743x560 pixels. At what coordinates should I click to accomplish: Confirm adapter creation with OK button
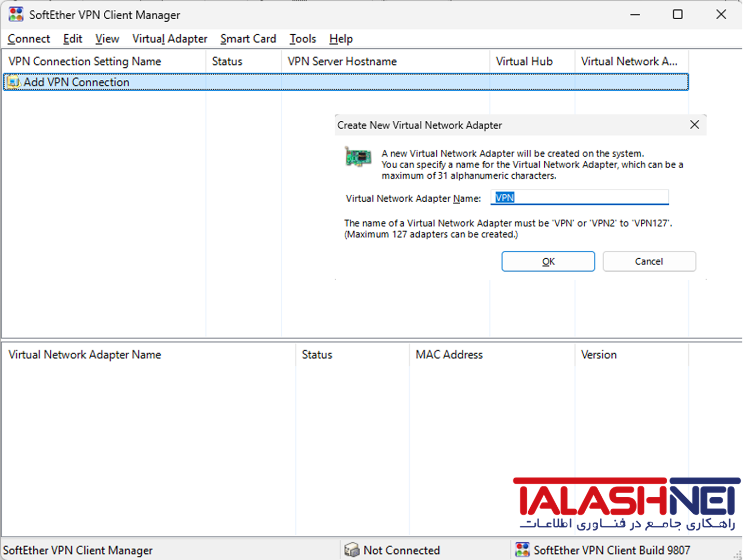[548, 261]
